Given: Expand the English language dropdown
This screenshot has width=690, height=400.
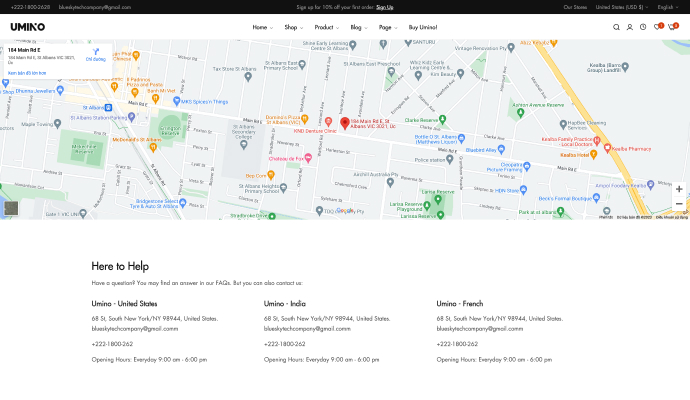Looking at the screenshot, I should pos(667,6).
